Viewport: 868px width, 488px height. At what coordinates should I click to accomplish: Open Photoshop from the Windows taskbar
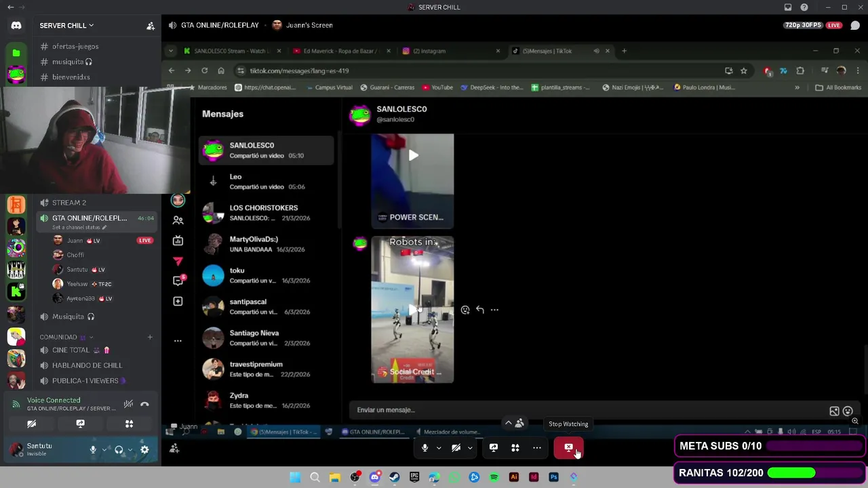click(x=553, y=477)
